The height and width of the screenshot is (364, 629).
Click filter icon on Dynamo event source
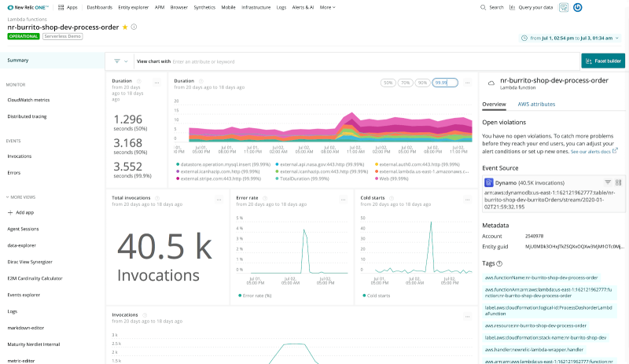(x=608, y=182)
